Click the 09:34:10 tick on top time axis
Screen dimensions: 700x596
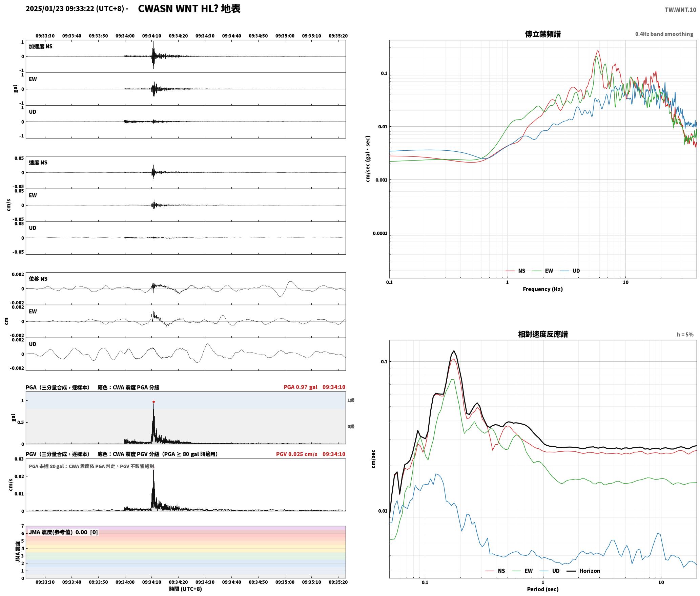pos(151,36)
